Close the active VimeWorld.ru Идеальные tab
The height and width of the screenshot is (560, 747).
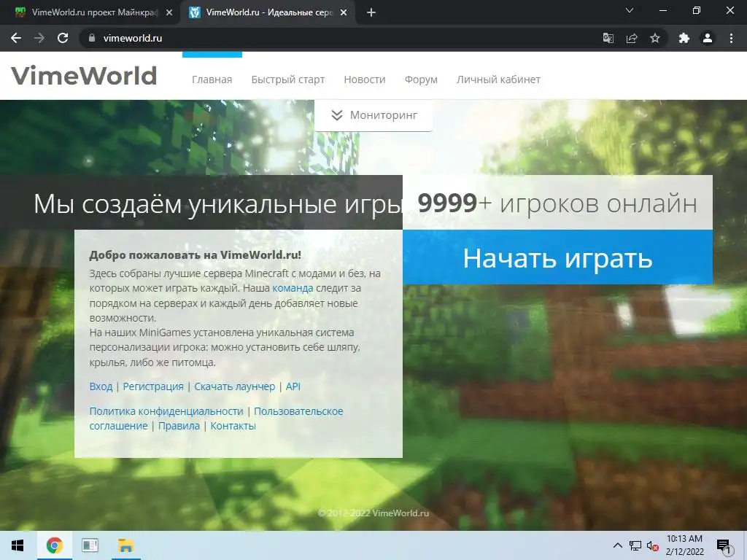click(344, 13)
